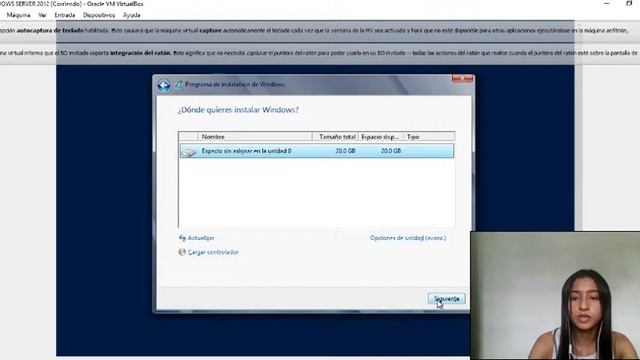This screenshot has width=640, height=360.
Task: Click the Cargar controlador disc icon
Action: click(182, 252)
